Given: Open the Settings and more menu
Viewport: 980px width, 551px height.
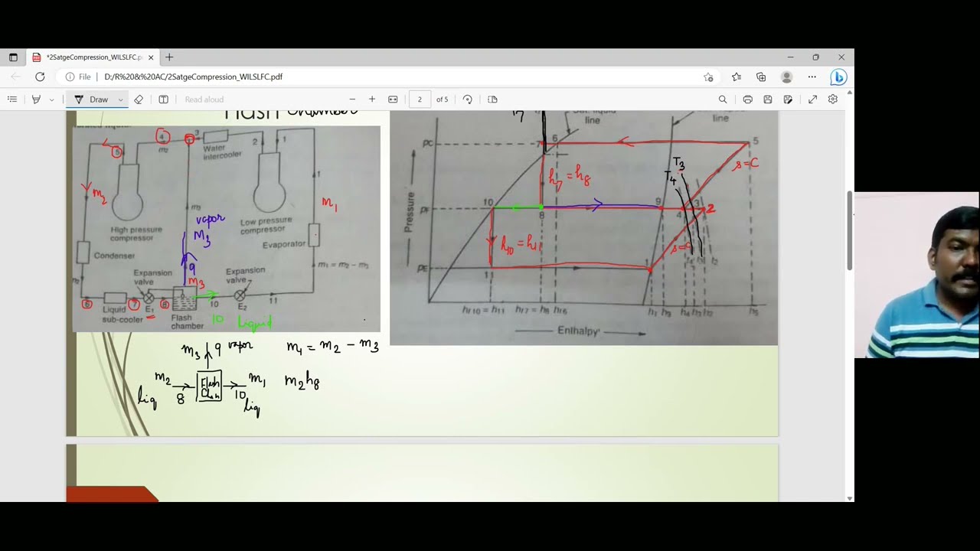Looking at the screenshot, I should pos(812,77).
